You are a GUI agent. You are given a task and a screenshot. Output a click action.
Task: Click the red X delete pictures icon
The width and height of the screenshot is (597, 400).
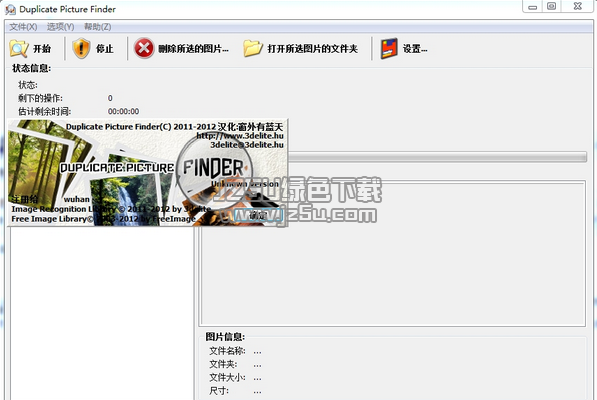[x=144, y=48]
